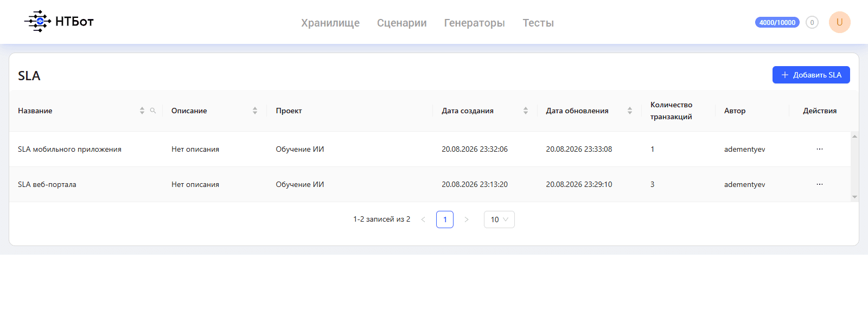The width and height of the screenshot is (868, 336).
Task: Click Нет описания in мобильного приложения row
Action: pyautogui.click(x=195, y=149)
